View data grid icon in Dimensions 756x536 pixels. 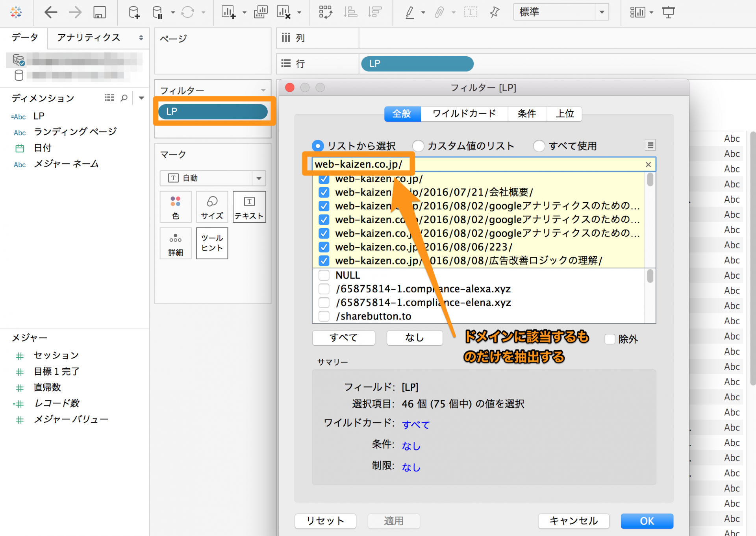tap(109, 98)
